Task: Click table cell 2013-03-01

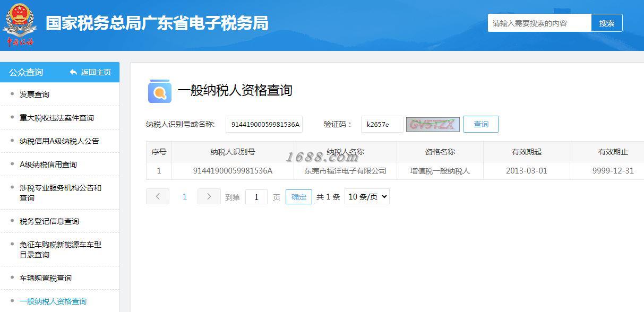Action: (x=527, y=171)
